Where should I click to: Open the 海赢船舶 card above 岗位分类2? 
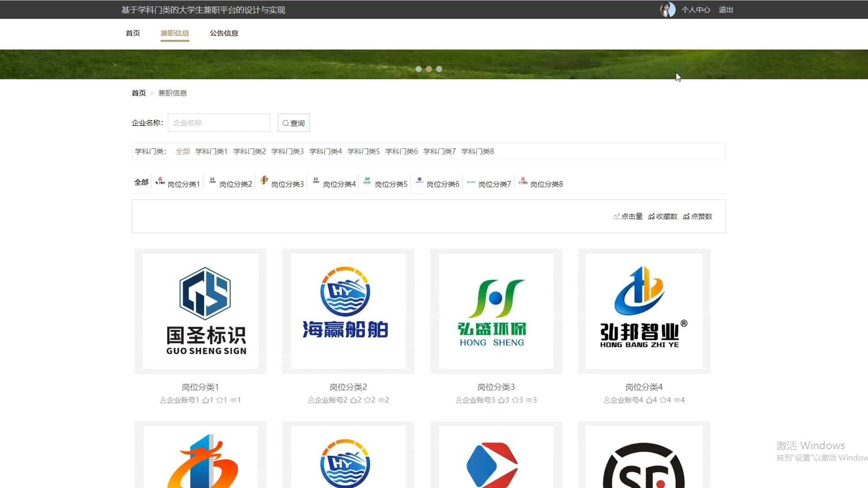tap(348, 311)
